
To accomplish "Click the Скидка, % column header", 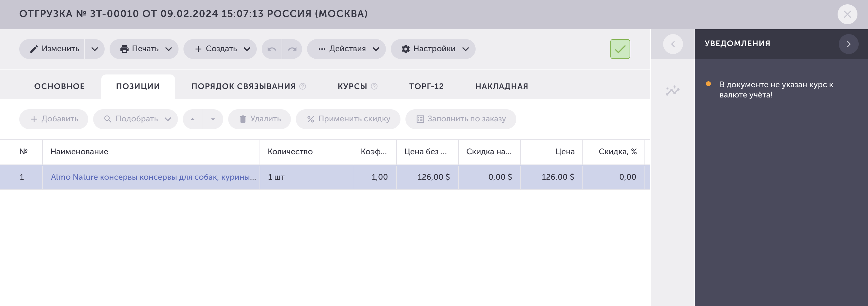I will pyautogui.click(x=614, y=152).
